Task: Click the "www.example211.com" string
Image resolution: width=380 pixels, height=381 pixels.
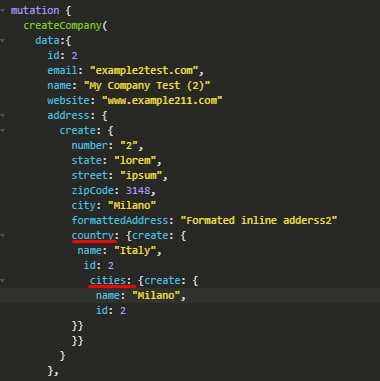Action: coord(162,100)
